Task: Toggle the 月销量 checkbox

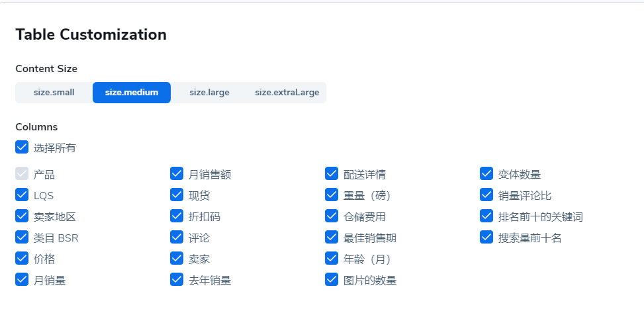Action: tap(22, 279)
